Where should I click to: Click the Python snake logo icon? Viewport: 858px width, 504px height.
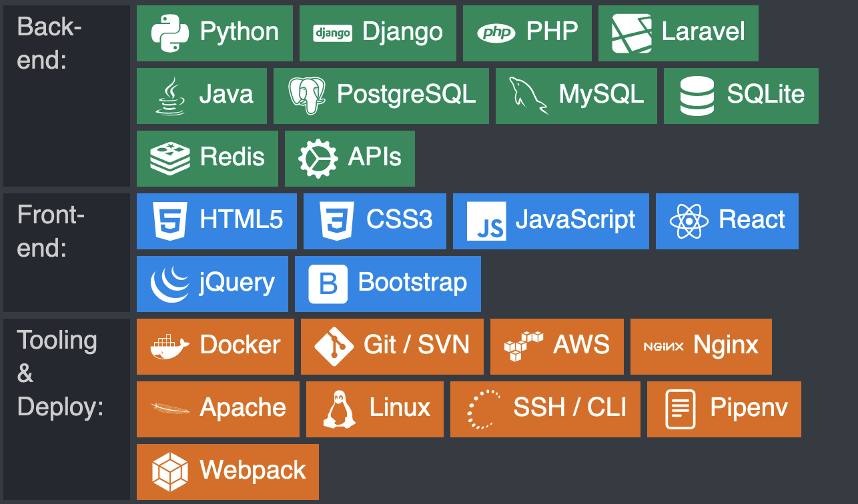coord(170,33)
